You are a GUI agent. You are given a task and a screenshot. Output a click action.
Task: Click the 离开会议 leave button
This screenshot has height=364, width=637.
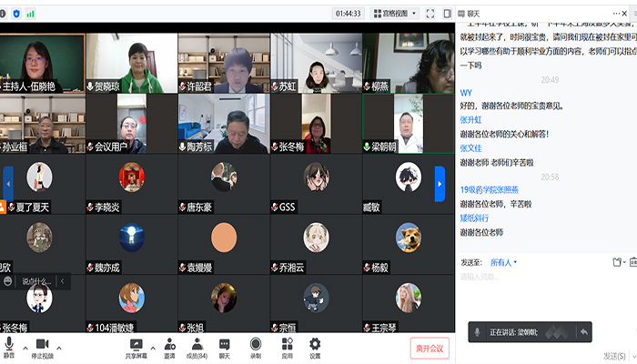(430, 348)
